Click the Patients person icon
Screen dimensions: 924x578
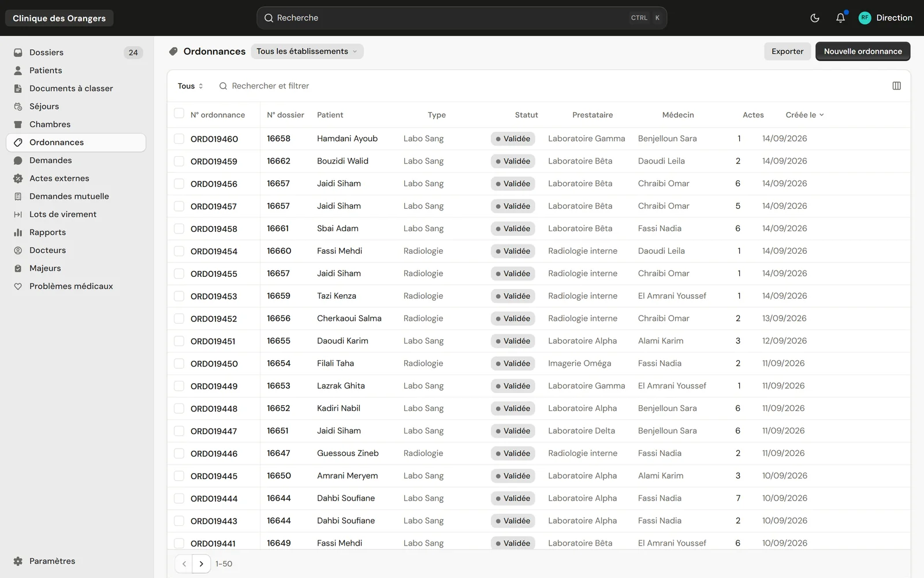pyautogui.click(x=18, y=71)
